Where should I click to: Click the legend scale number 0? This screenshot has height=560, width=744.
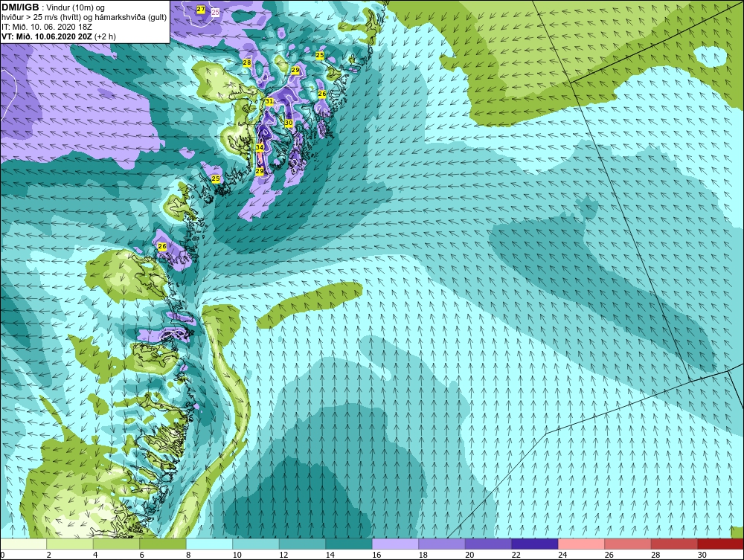point(2,555)
